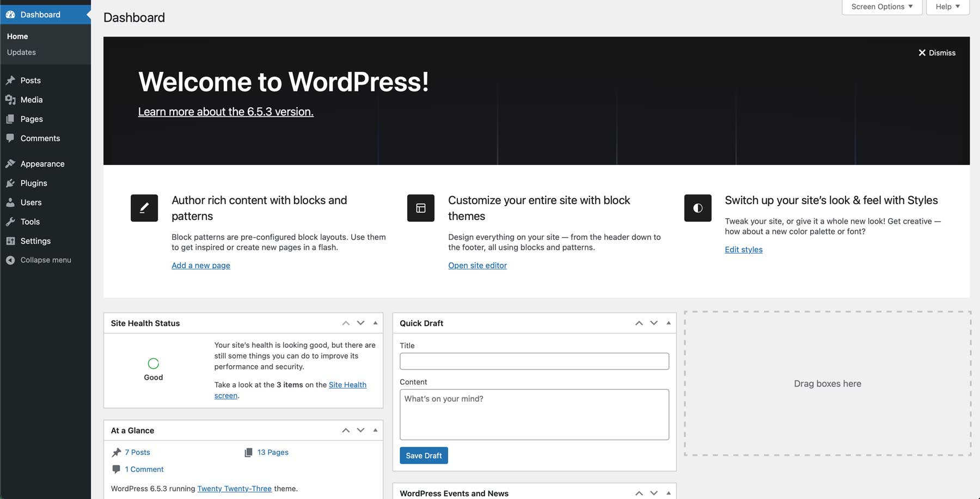Viewport: 980px width, 499px height.
Task: Collapse the At a Glance panel
Action: click(375, 430)
